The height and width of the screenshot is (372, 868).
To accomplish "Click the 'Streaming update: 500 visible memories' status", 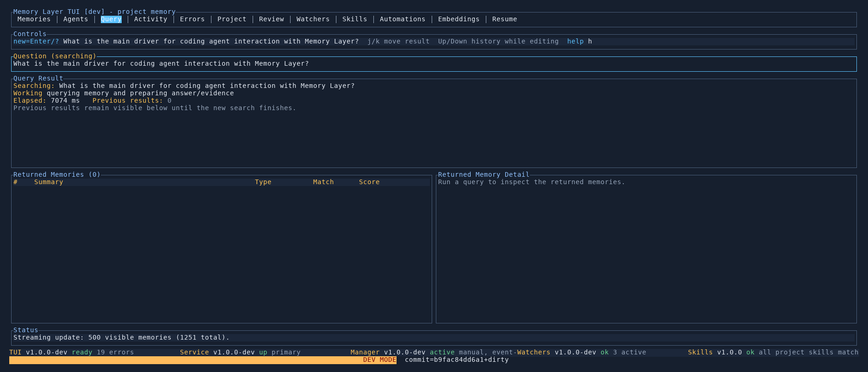I will (x=121, y=337).
